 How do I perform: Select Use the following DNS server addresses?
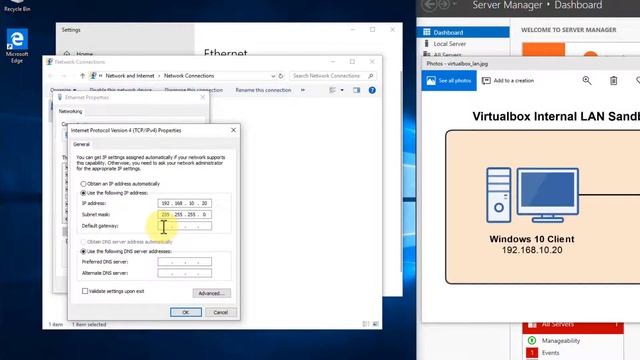pyautogui.click(x=83, y=252)
